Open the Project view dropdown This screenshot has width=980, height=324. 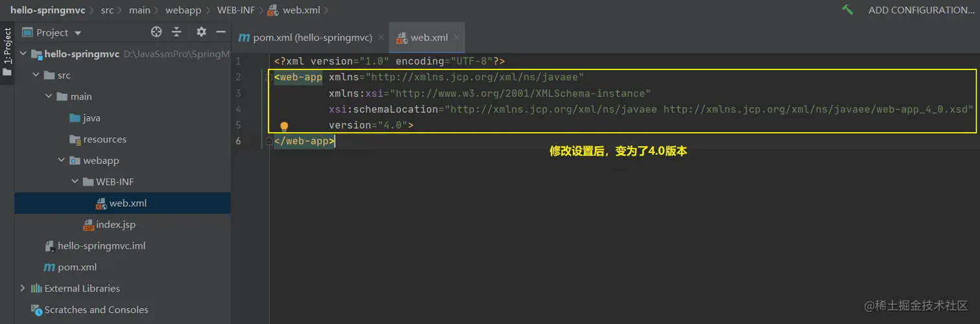click(x=78, y=33)
